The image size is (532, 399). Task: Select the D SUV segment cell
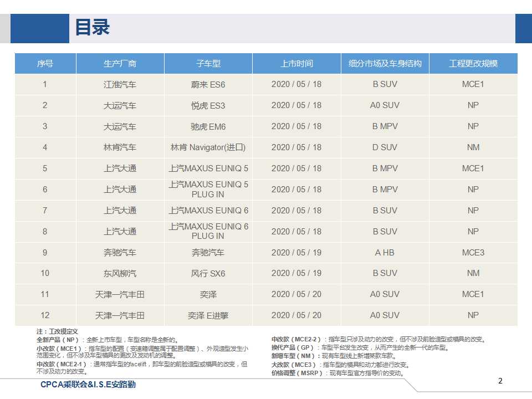click(385, 147)
